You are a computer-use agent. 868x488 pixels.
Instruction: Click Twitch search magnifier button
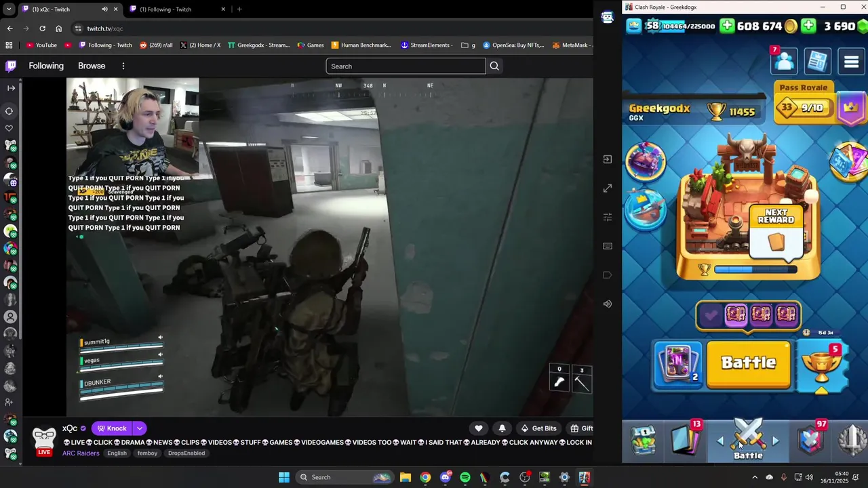pyautogui.click(x=494, y=66)
